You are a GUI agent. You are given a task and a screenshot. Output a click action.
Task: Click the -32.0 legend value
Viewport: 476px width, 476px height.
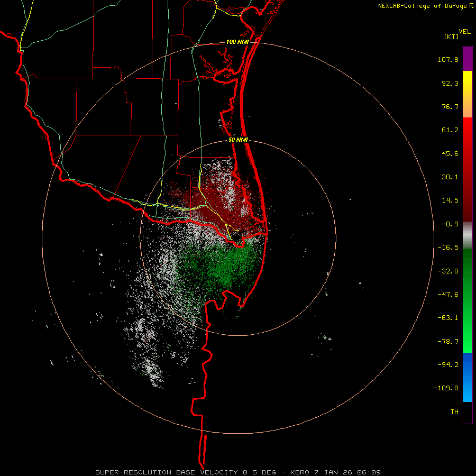point(448,271)
